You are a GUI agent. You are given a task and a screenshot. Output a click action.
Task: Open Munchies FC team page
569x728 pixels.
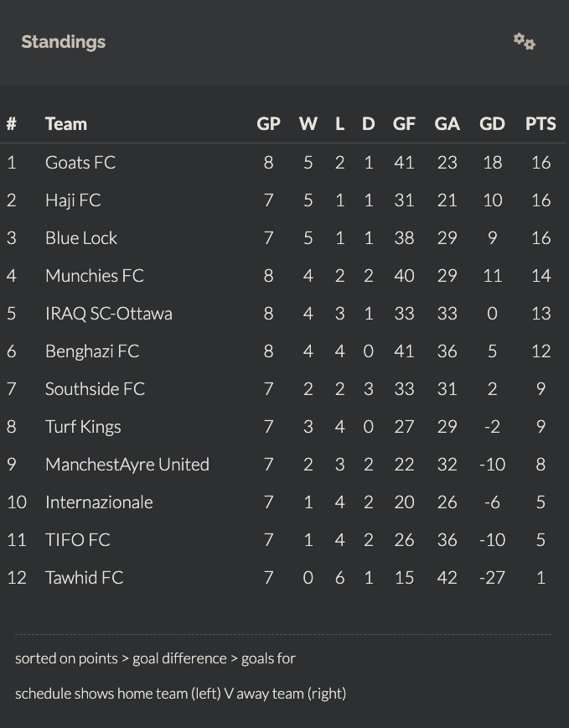[95, 276]
